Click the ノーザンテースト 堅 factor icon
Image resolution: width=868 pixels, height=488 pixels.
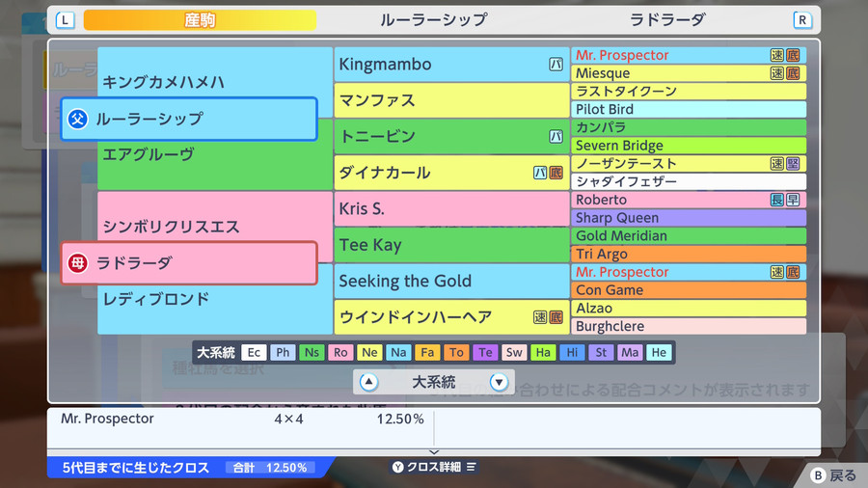click(x=793, y=163)
